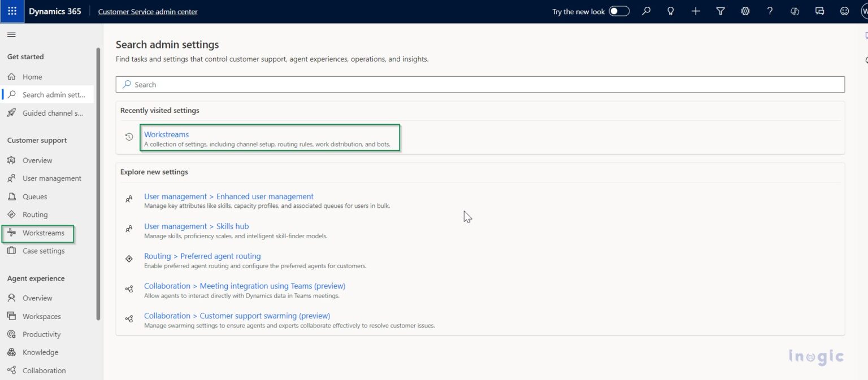
Task: Click the smiley feedback icon
Action: click(844, 11)
